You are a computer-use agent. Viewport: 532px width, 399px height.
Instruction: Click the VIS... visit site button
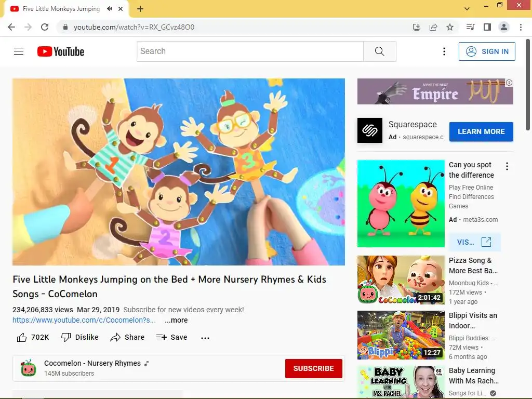(x=474, y=242)
